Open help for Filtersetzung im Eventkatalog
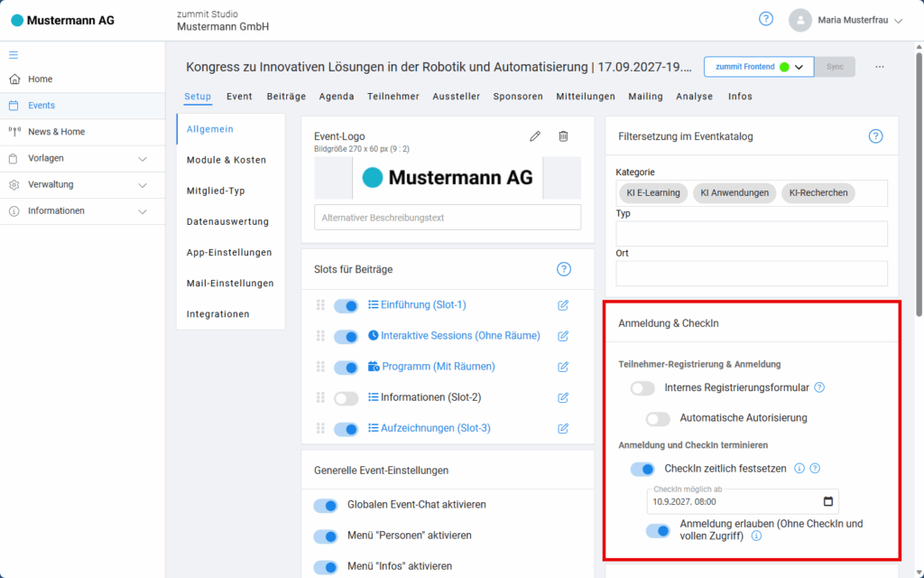This screenshot has height=578, width=924. click(874, 136)
